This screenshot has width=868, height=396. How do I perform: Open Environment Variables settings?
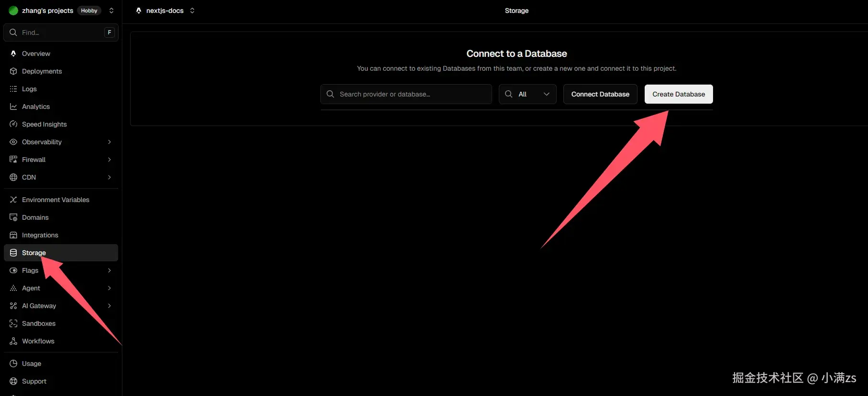[x=61, y=200]
